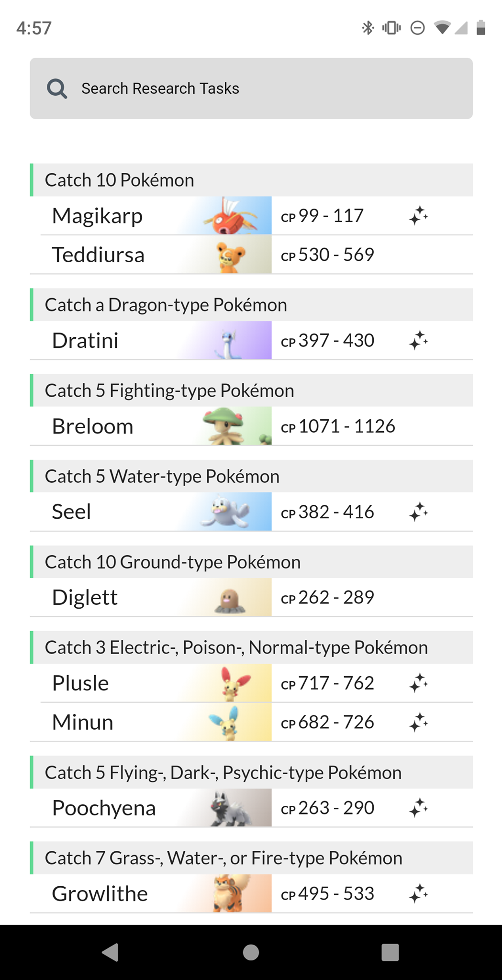502x980 pixels.
Task: Tap the shiny sparkle icon beside Seel
Action: pos(418,512)
